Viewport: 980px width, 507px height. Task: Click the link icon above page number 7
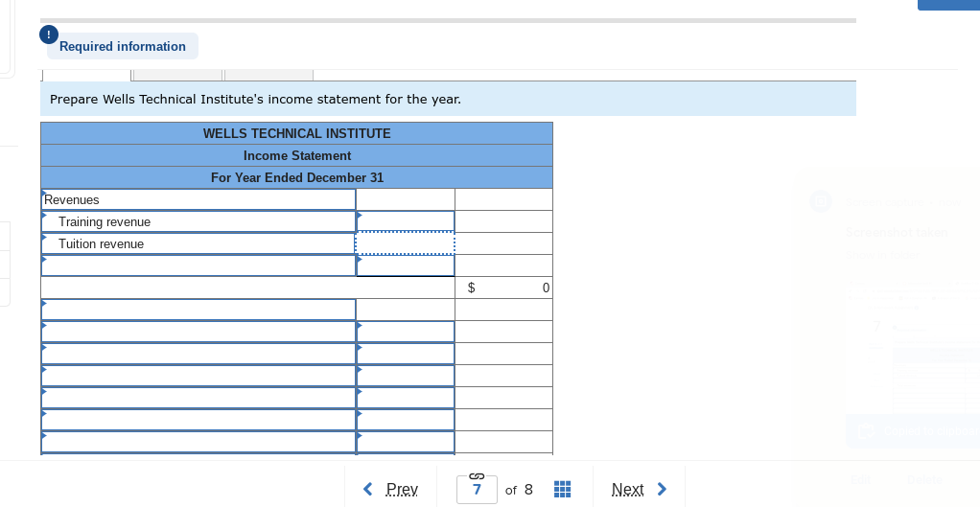(x=477, y=475)
